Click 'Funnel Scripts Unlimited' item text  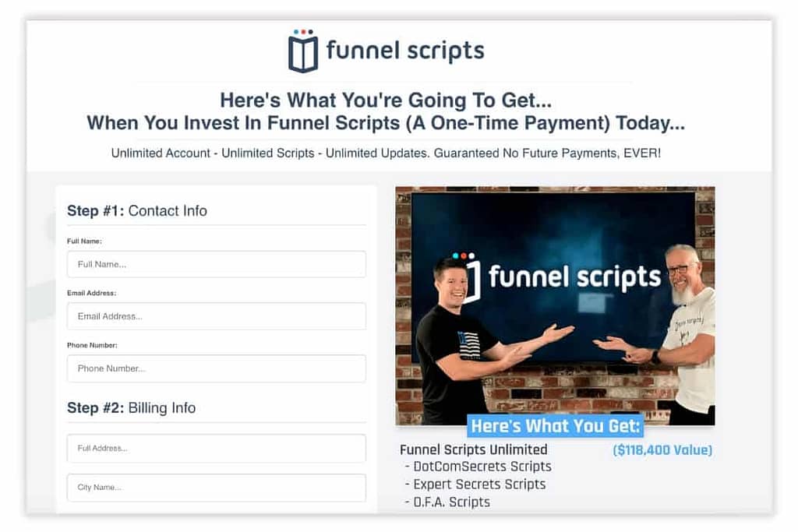[473, 449]
